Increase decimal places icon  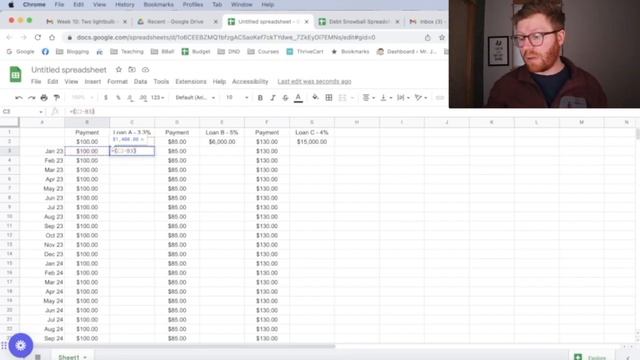pyautogui.click(x=143, y=98)
